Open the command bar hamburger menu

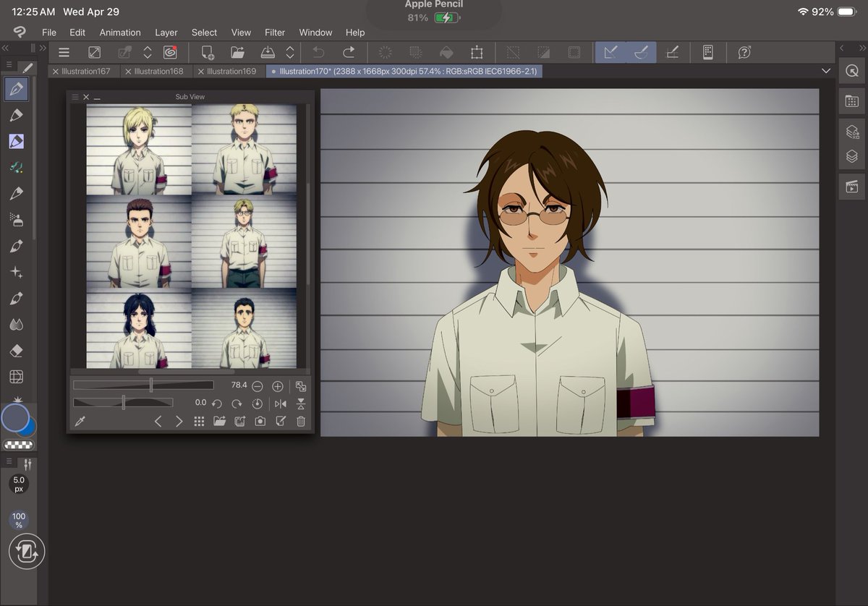64,52
